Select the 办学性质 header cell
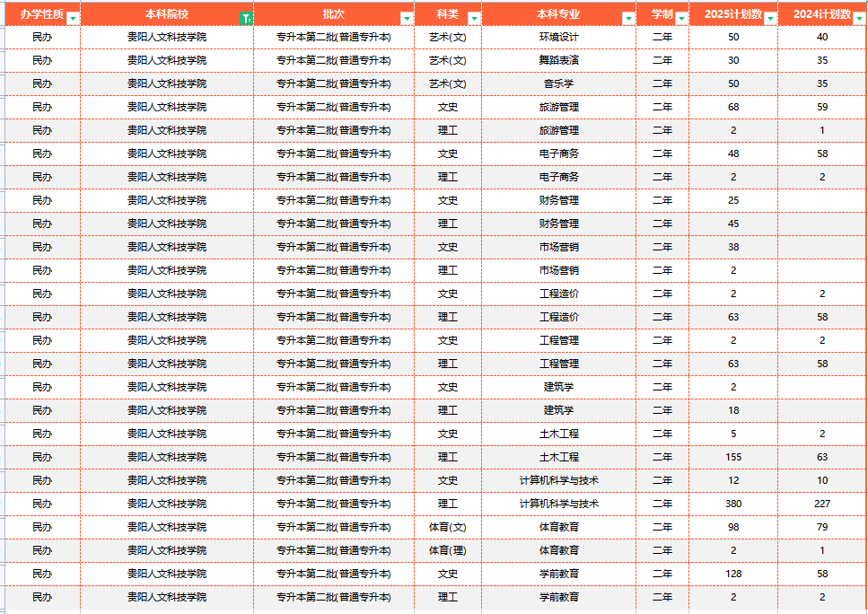The image size is (868, 614). pyautogui.click(x=42, y=14)
